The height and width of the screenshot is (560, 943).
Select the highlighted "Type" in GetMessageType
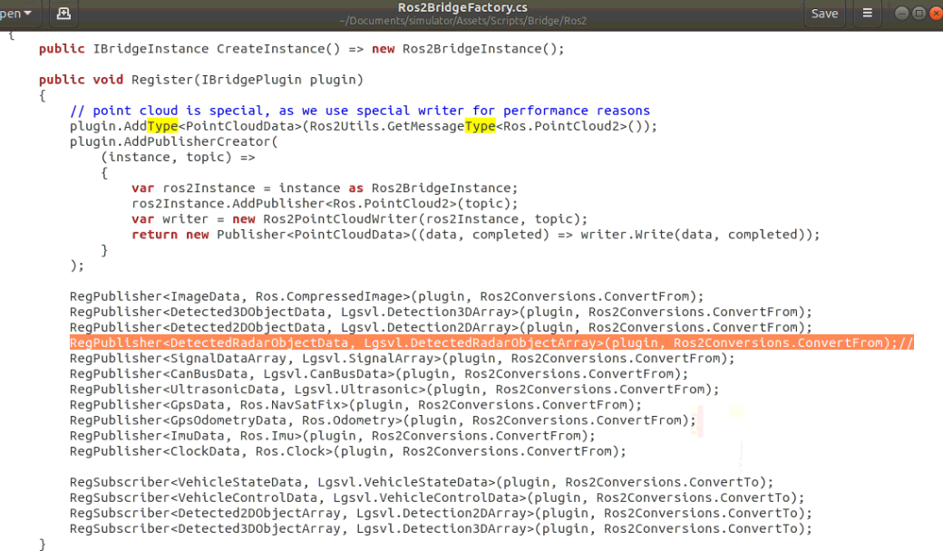tap(481, 125)
